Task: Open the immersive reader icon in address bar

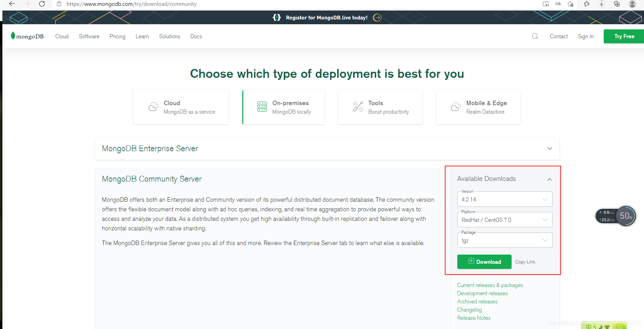Action: (x=546, y=4)
